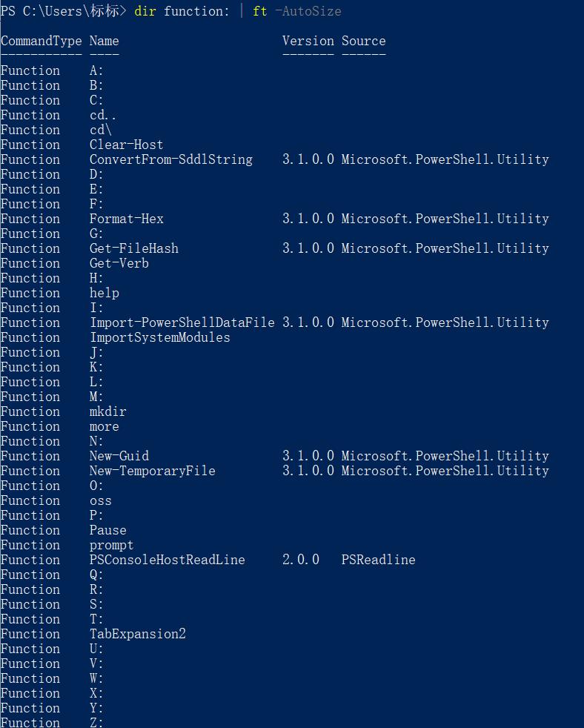Click the Name column header
The width and height of the screenshot is (584, 728).
click(104, 41)
